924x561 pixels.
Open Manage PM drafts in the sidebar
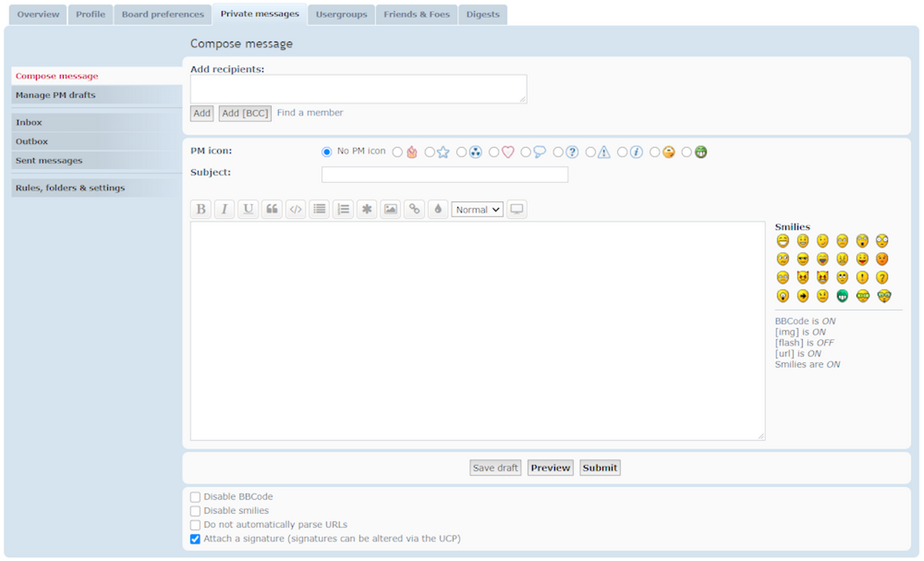coord(96,95)
